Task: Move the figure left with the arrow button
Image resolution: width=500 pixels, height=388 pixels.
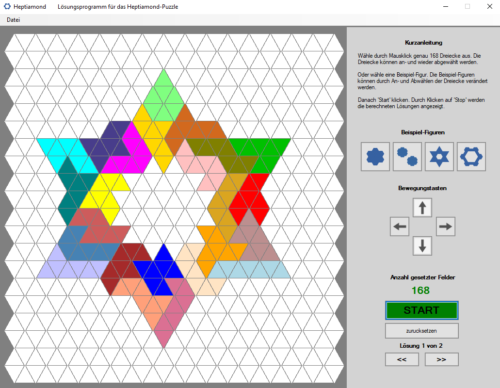Action: (x=400, y=227)
